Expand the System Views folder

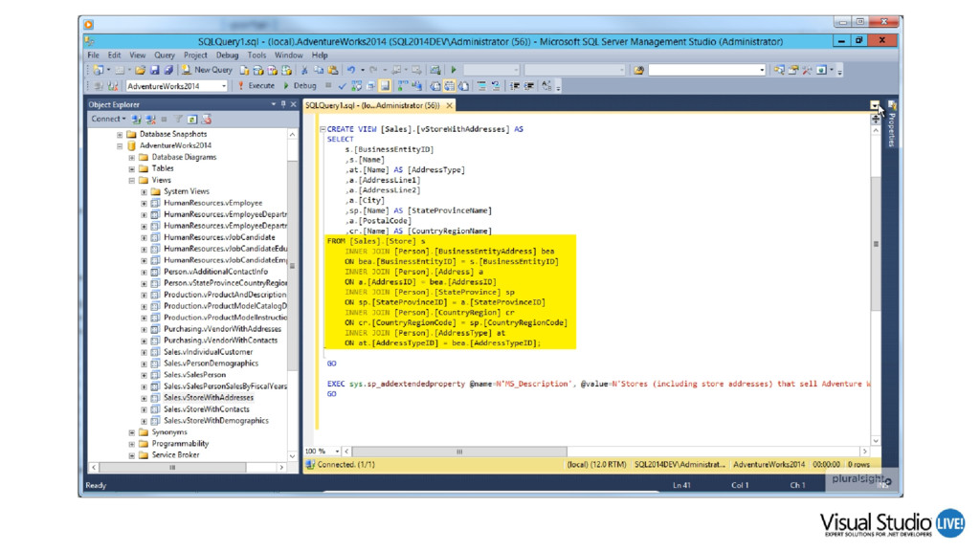(x=144, y=191)
